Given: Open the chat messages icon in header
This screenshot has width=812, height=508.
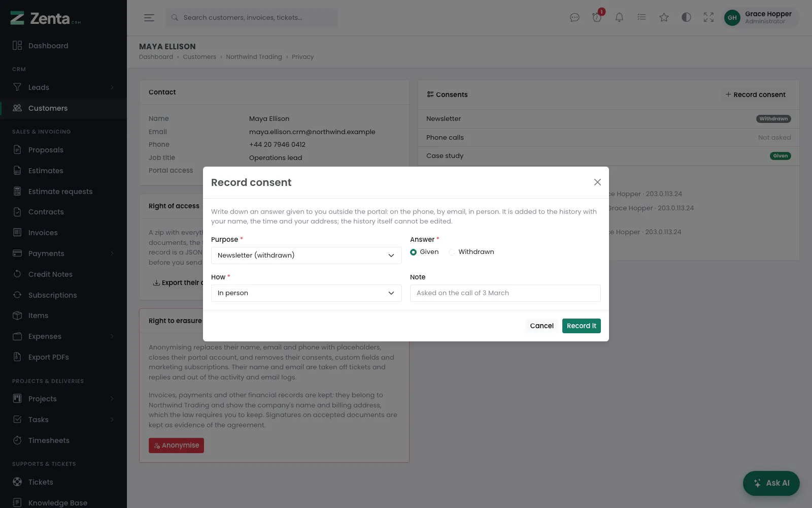Looking at the screenshot, I should (574, 18).
